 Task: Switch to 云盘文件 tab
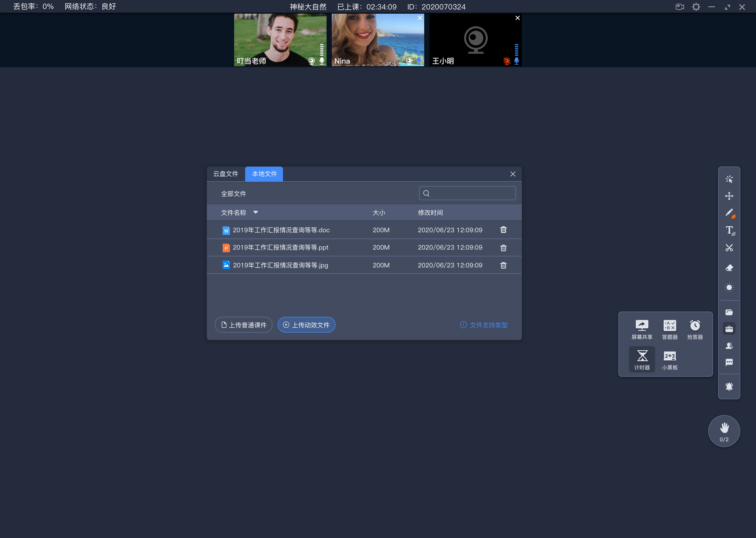pyautogui.click(x=227, y=174)
